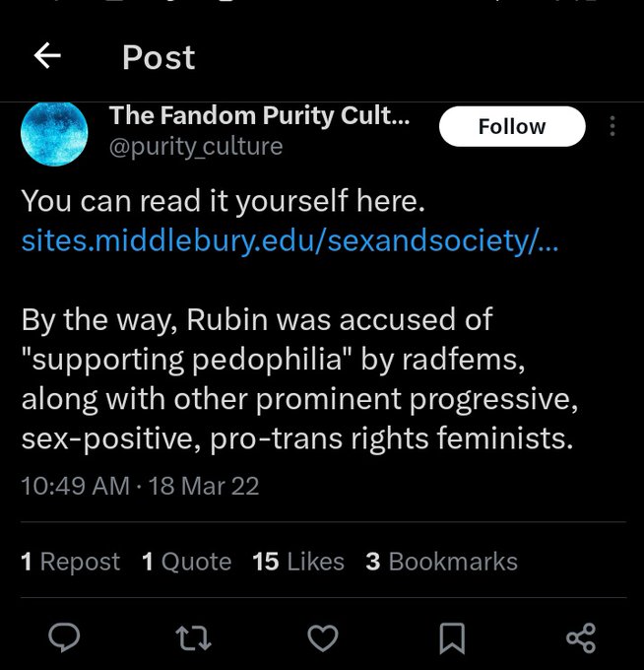Bookmark this post
The height and width of the screenshot is (670, 644).
pos(452,638)
